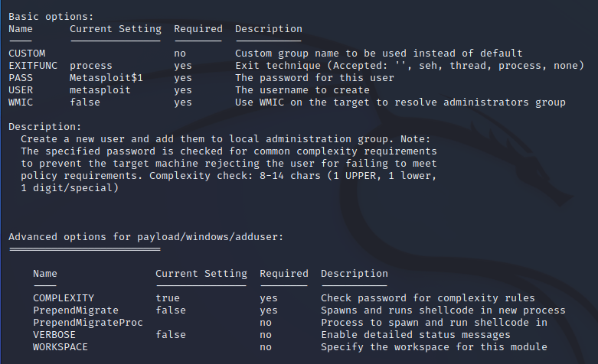This screenshot has width=598, height=364.
Task: Click "Specify the workspace for this module" text
Action: coord(434,347)
